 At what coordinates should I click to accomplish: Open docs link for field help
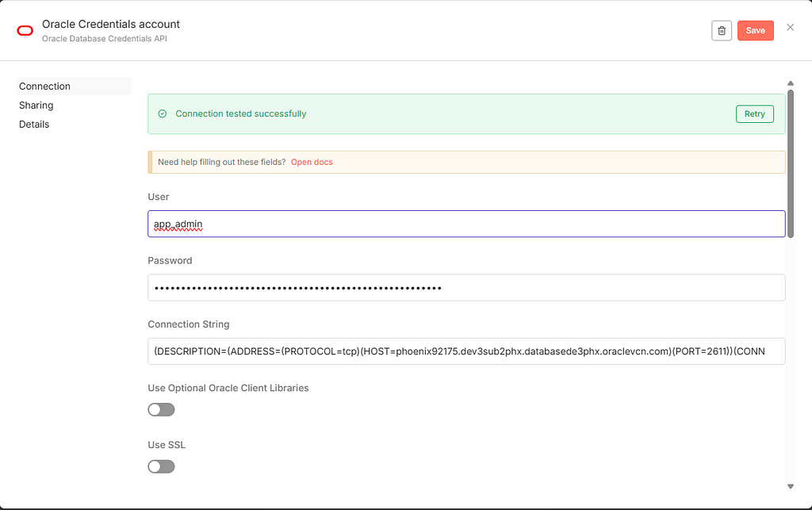tap(312, 162)
